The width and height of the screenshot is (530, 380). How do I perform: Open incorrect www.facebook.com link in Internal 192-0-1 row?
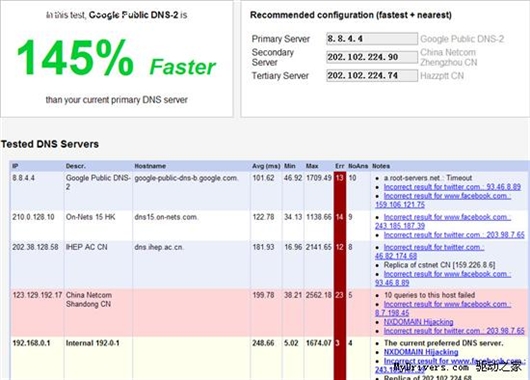450,365
